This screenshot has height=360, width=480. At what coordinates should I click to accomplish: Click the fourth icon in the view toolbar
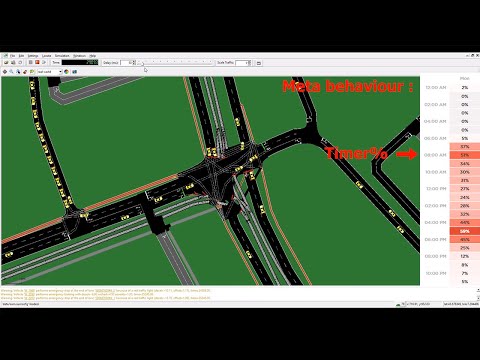[x=25, y=72]
